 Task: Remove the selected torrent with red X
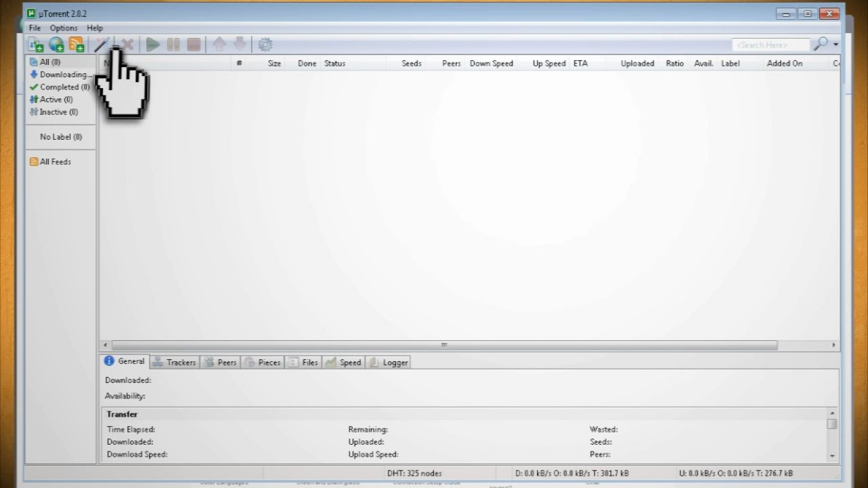coord(127,44)
